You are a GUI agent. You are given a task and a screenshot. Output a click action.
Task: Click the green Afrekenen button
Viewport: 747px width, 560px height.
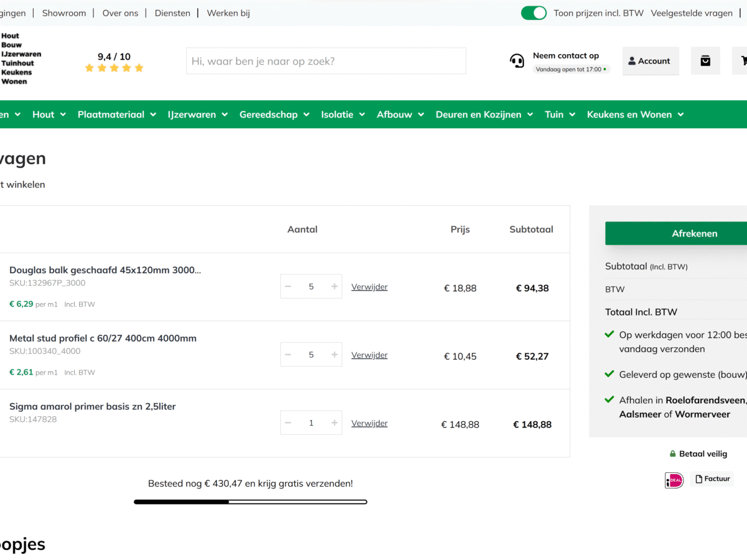[676, 233]
